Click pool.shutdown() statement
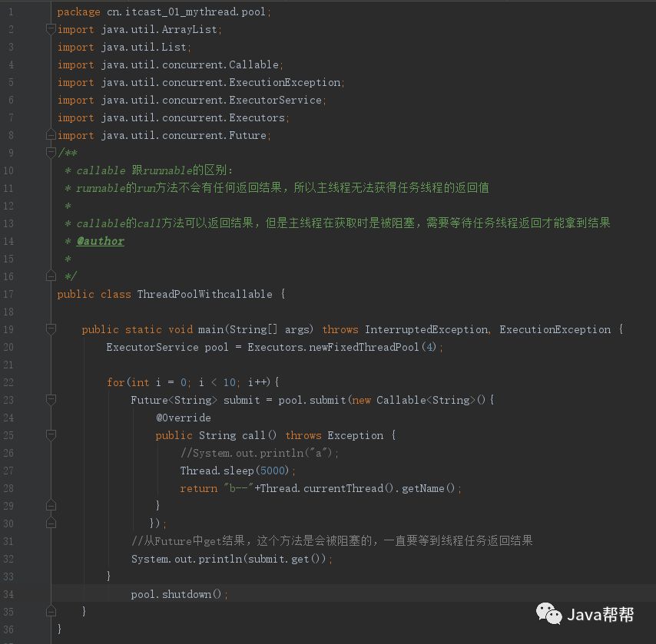The image size is (656, 644). (179, 594)
